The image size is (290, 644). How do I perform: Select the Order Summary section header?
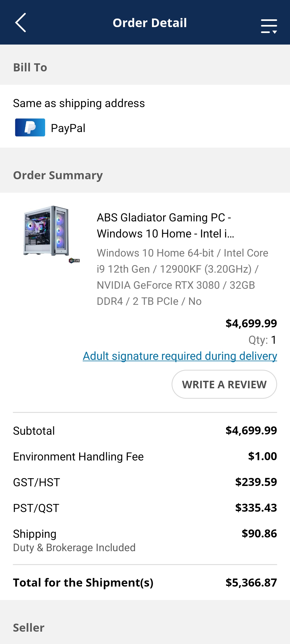(58, 175)
